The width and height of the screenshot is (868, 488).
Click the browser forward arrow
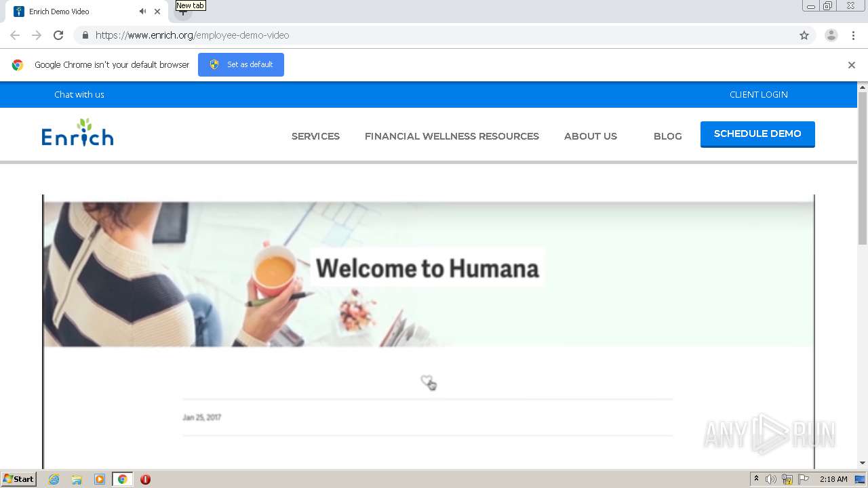click(x=37, y=35)
